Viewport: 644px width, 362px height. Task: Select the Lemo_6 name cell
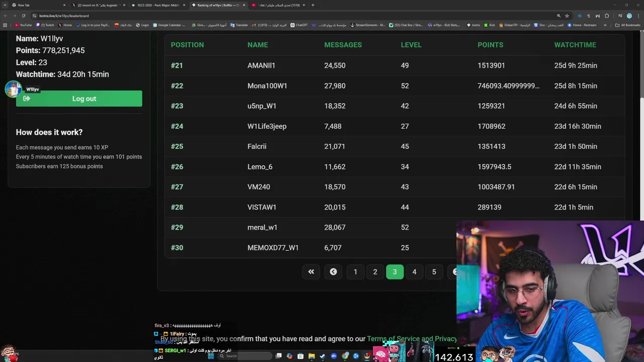coord(260,166)
